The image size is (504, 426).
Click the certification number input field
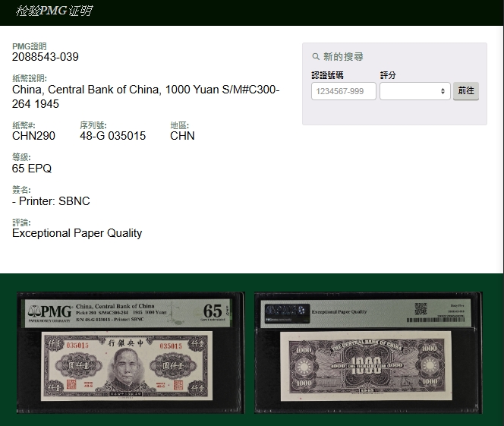coord(344,91)
